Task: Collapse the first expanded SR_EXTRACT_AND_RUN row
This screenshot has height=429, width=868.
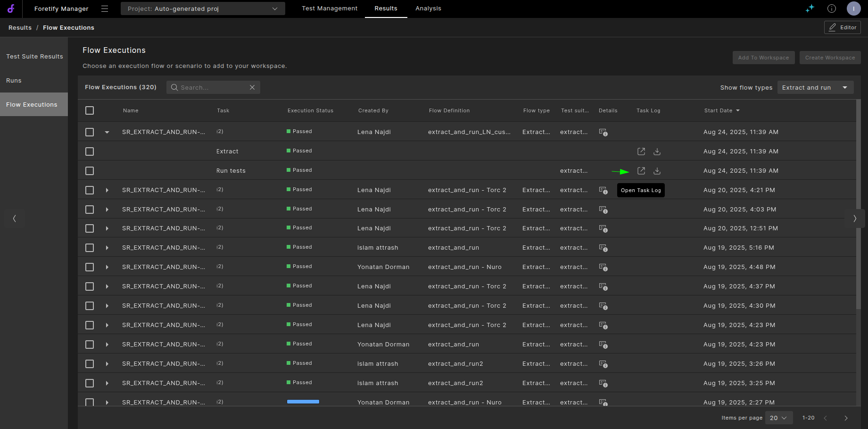Action: 107,132
